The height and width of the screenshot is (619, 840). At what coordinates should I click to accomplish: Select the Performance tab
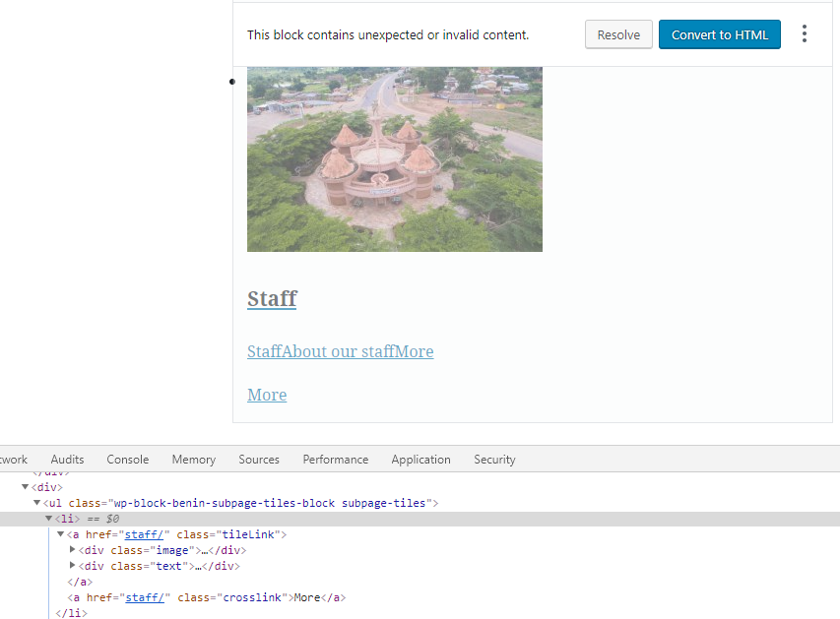click(336, 460)
